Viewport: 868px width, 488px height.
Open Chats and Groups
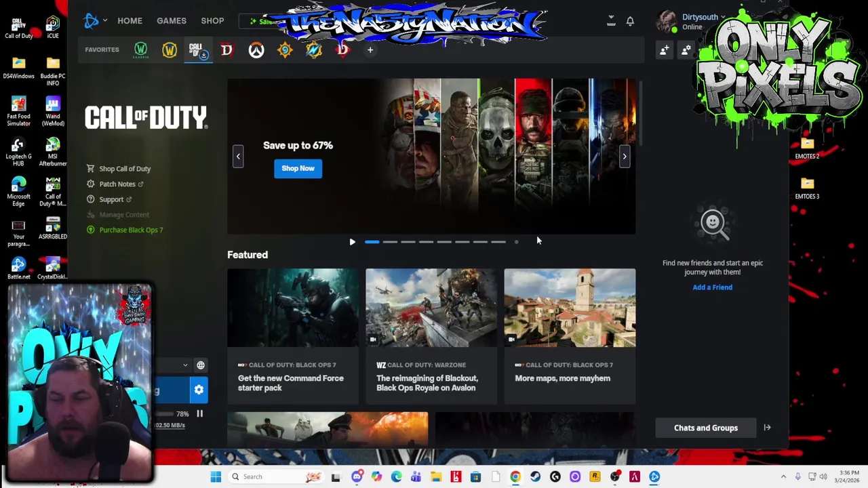(706, 428)
